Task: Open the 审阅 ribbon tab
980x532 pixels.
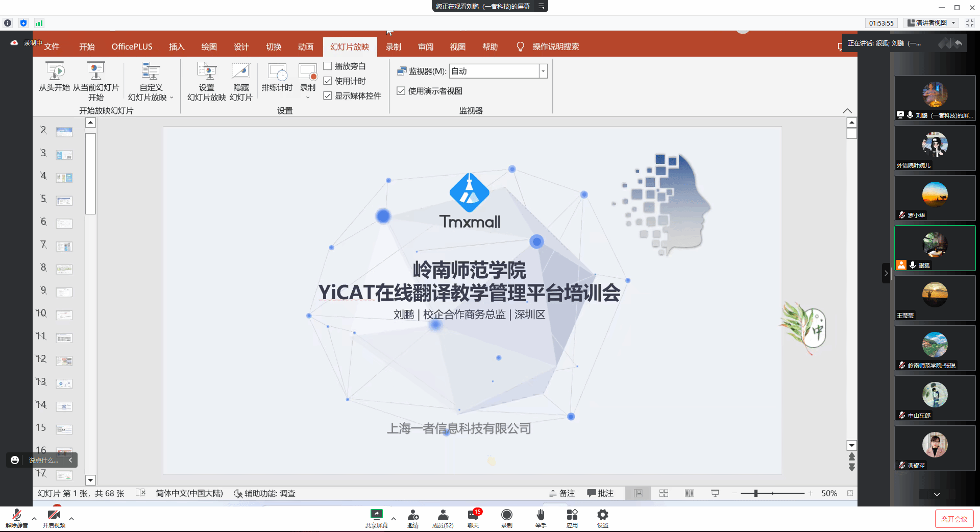Action: (x=425, y=47)
